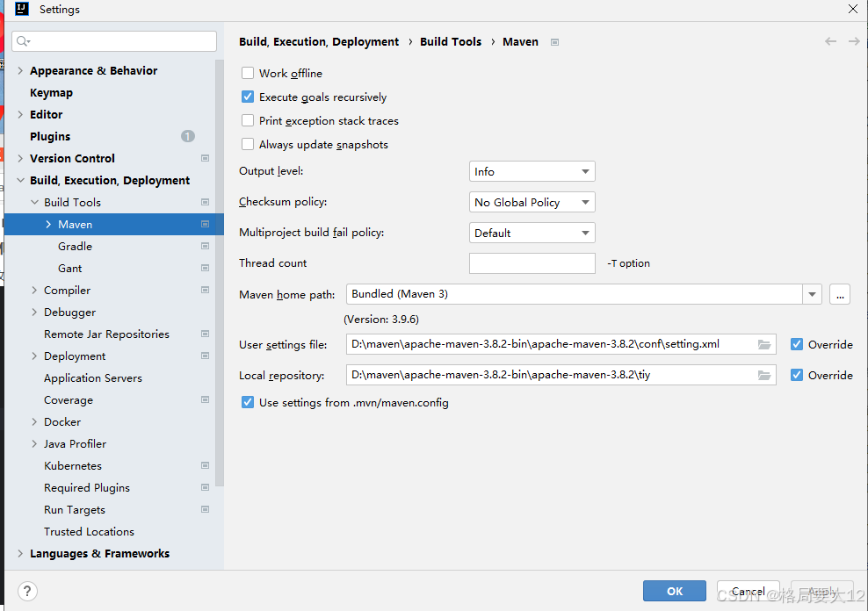Click project-scope icon beside Remote Jar Repositories
868x611 pixels.
click(205, 334)
